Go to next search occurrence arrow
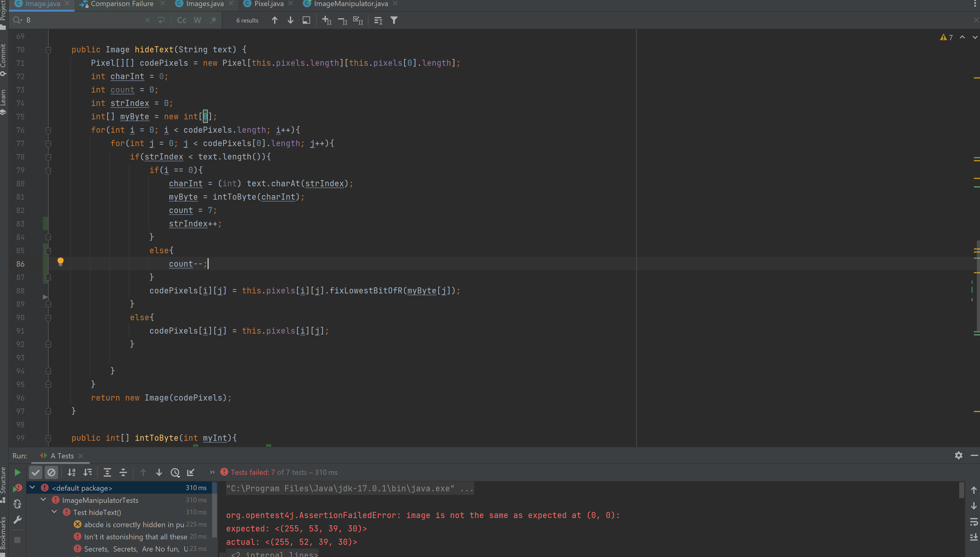 [290, 20]
